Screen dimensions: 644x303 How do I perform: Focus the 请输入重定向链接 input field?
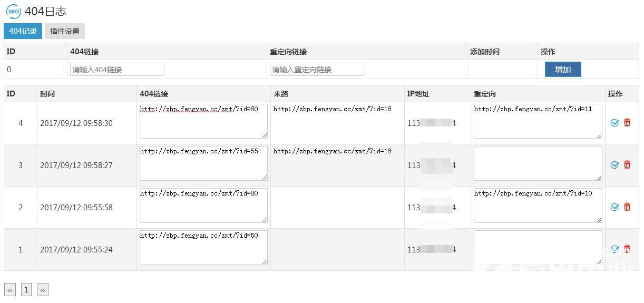[x=317, y=70]
